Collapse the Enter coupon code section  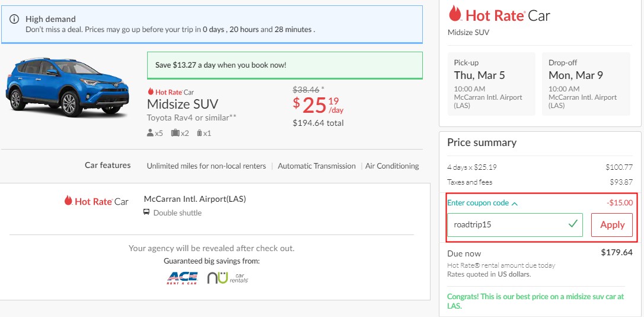point(482,203)
